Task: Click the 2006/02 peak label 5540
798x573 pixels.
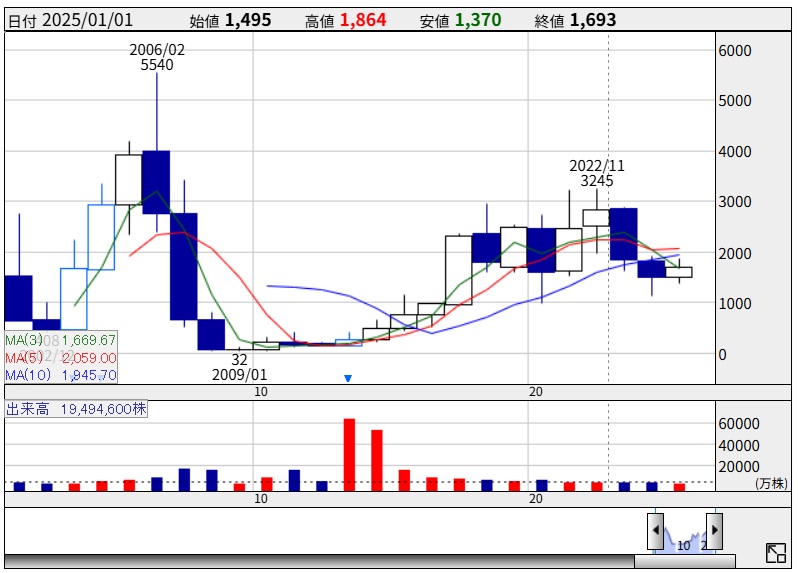Action: pyautogui.click(x=157, y=65)
